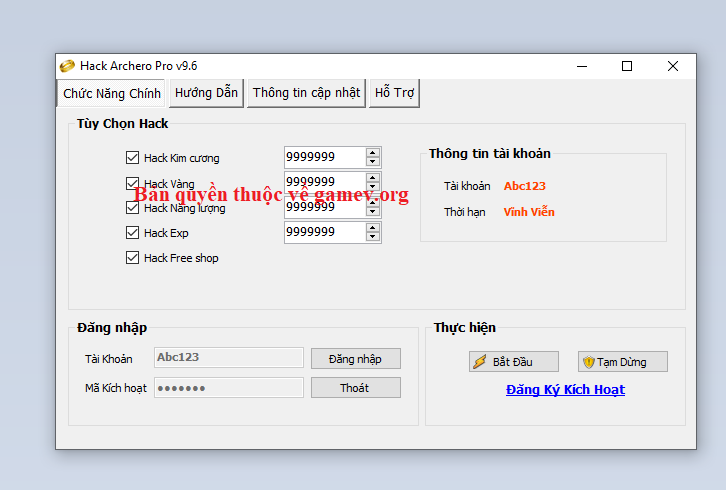Viewport: 726px width, 490px height.
Task: Click the Hack Exp value field
Action: pos(325,232)
